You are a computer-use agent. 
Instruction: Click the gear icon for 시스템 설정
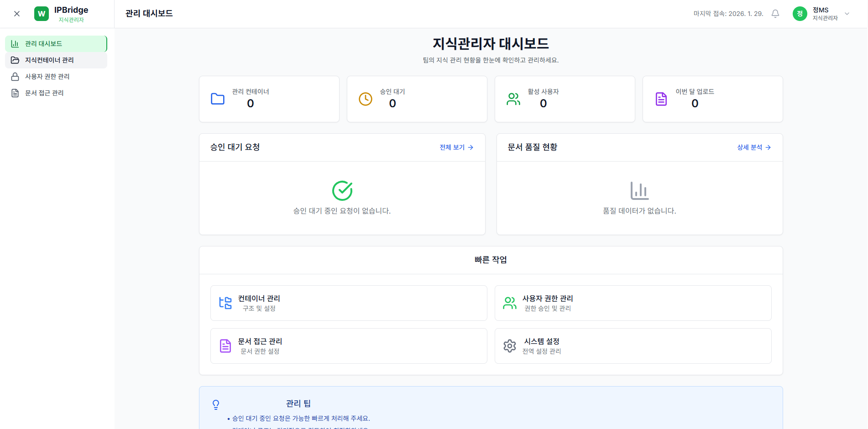509,346
